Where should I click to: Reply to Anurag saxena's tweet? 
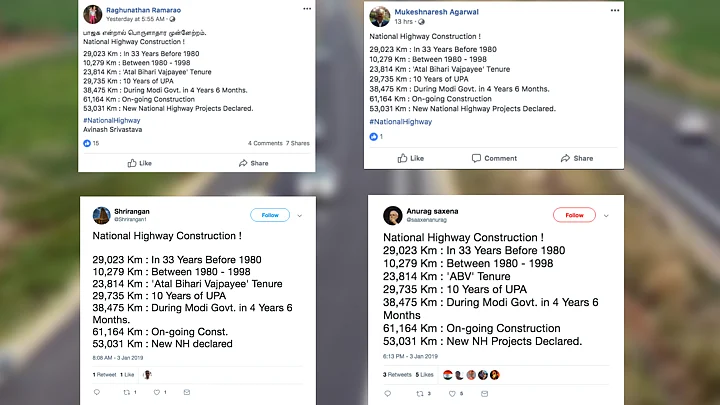click(388, 392)
